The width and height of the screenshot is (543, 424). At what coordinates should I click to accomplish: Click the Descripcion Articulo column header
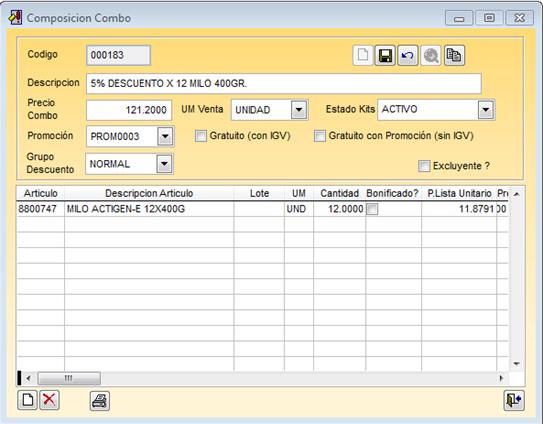(x=149, y=193)
